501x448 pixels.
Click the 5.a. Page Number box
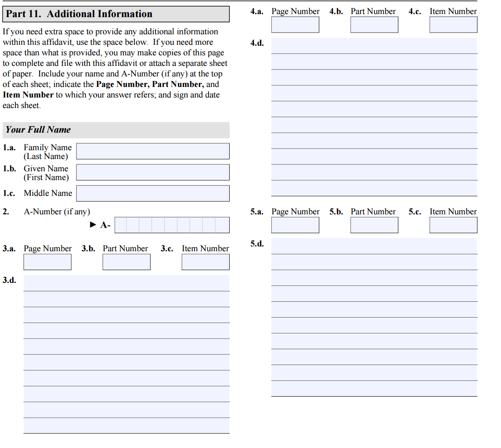pos(295,225)
